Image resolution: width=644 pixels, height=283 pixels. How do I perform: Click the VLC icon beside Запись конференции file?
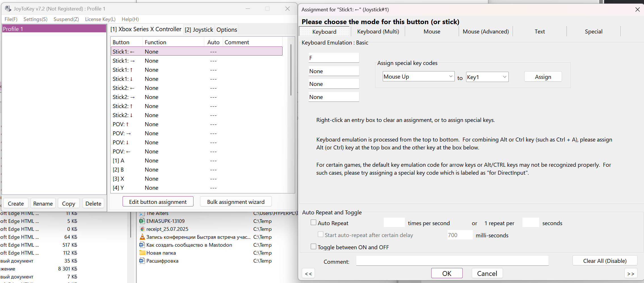click(x=142, y=237)
